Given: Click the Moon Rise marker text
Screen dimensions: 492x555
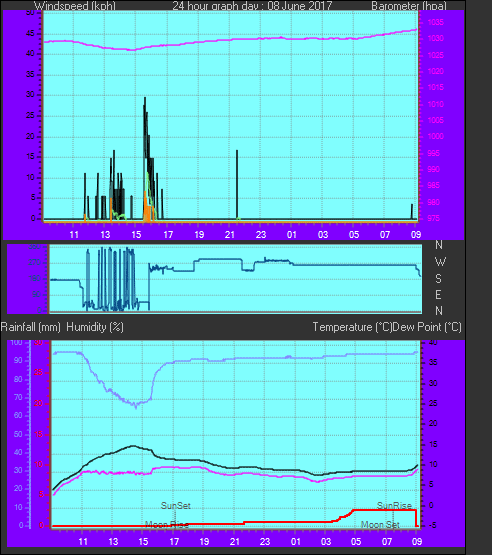Looking at the screenshot, I should coord(167,524).
